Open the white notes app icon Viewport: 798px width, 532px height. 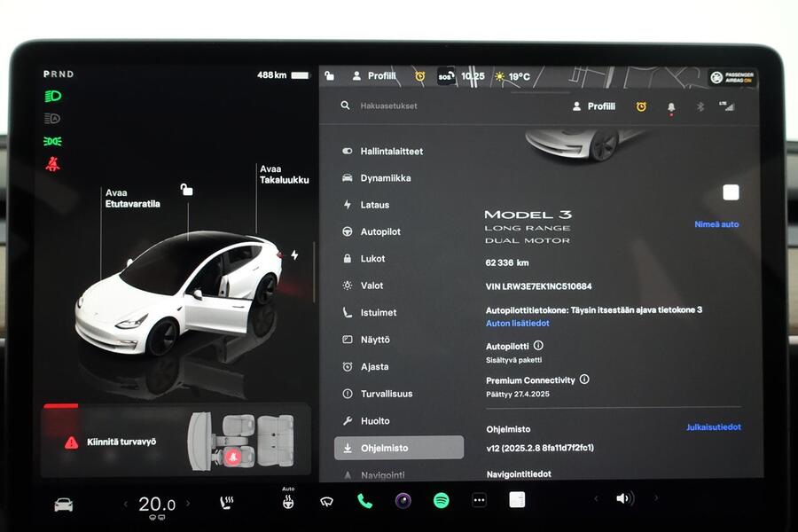point(517,499)
